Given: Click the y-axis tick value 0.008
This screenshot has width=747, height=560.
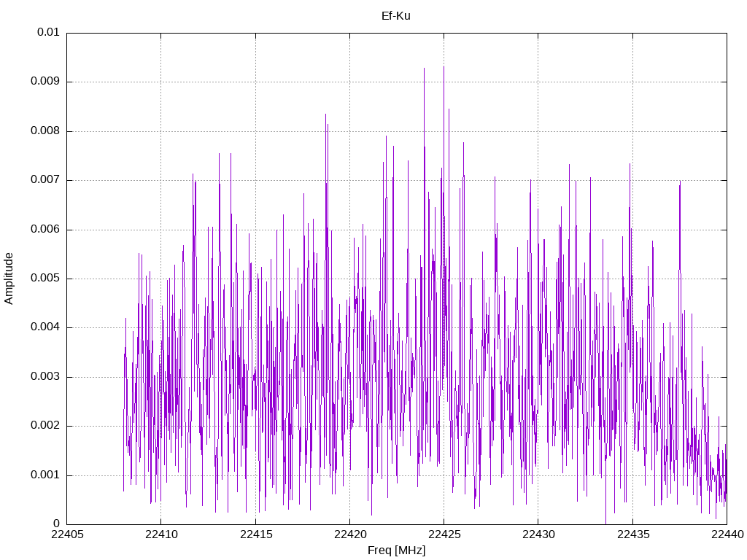Looking at the screenshot, I should (45, 131).
